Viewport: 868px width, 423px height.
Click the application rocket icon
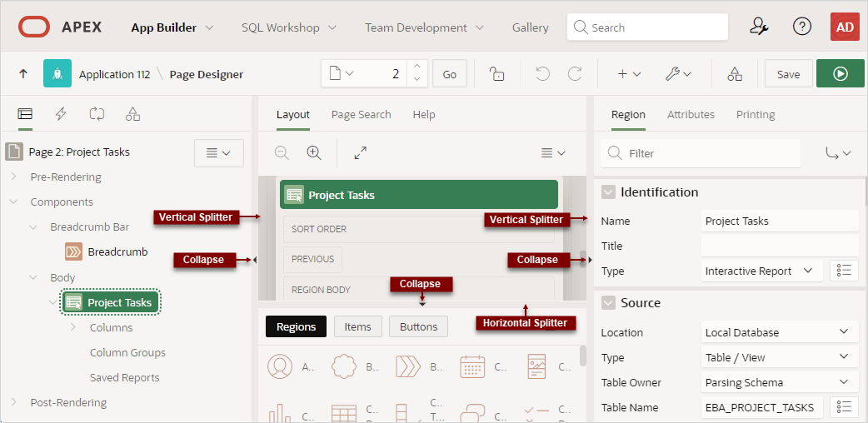[x=57, y=73]
